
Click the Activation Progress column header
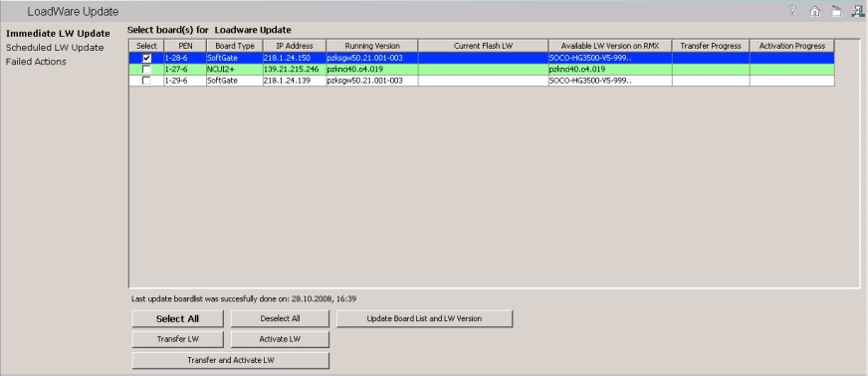[792, 46]
